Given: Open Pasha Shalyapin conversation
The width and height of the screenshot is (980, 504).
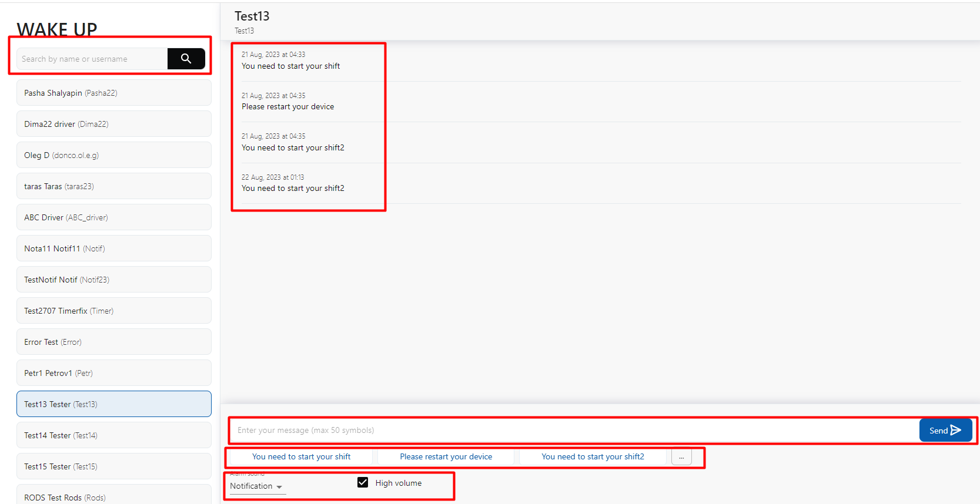Looking at the screenshot, I should tap(113, 93).
